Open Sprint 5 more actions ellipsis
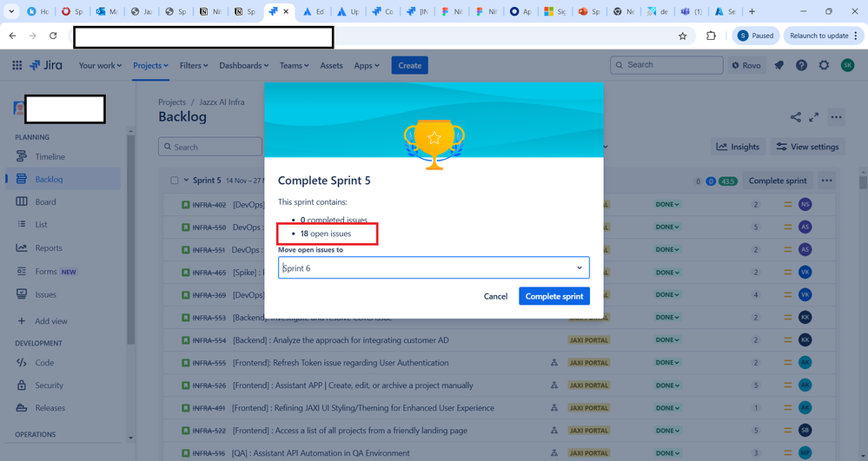This screenshot has height=461, width=868. 826,181
